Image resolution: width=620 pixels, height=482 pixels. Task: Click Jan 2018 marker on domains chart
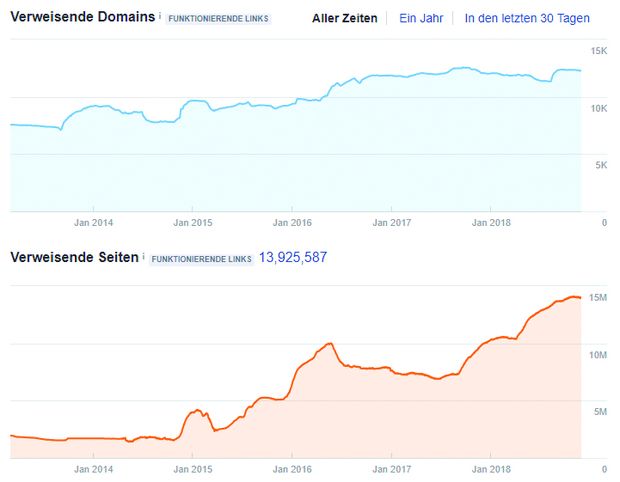[x=491, y=223]
